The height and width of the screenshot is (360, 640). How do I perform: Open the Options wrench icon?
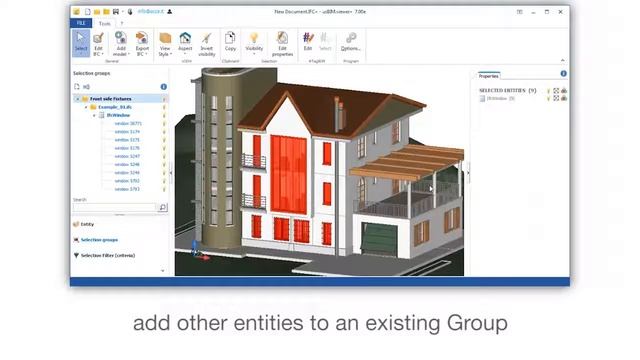[x=351, y=38]
